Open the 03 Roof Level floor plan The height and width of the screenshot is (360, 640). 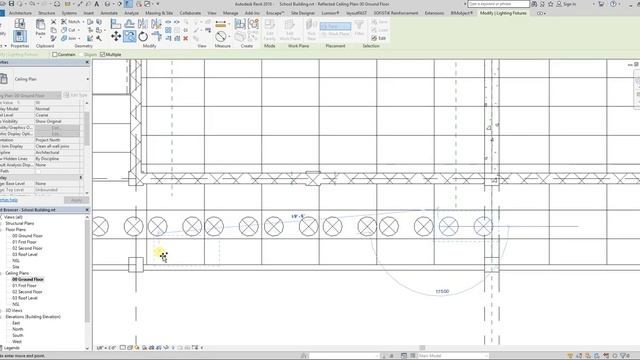25,254
